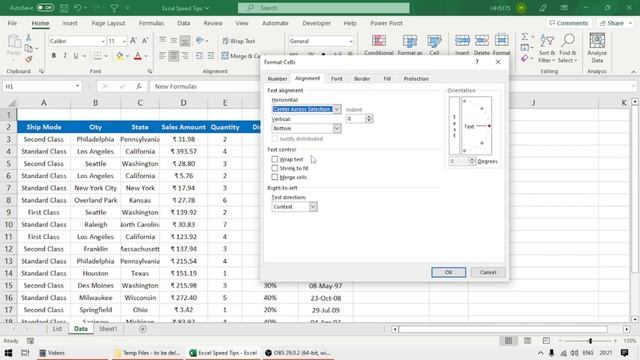Click Decrease Font Size icon
This screenshot has height=360, width=640.
145,41
